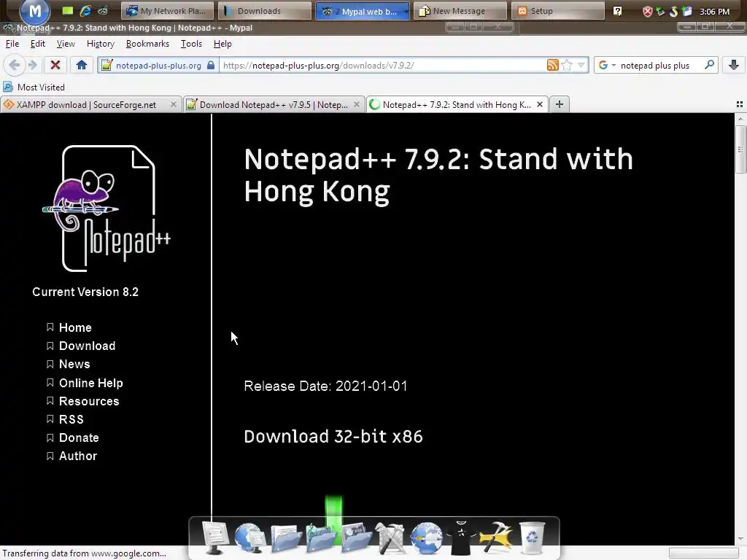This screenshot has height=560, width=747.
Task: Click the red shield tray icon
Action: (x=648, y=12)
